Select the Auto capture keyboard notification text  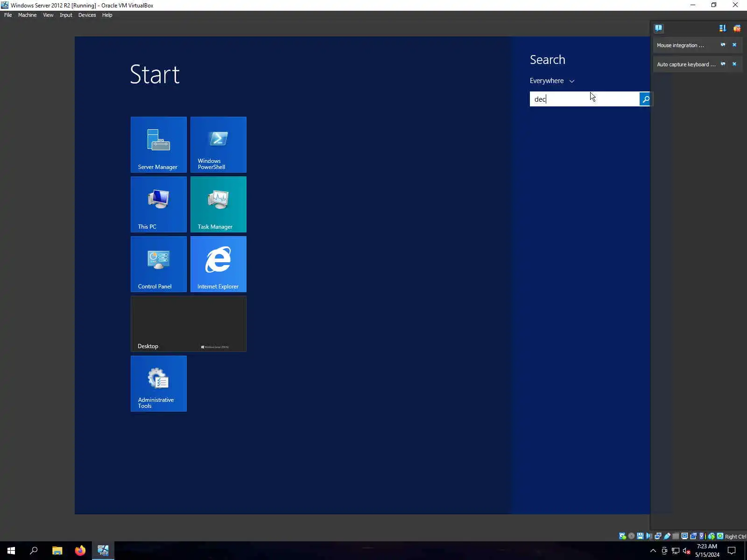[x=686, y=64]
